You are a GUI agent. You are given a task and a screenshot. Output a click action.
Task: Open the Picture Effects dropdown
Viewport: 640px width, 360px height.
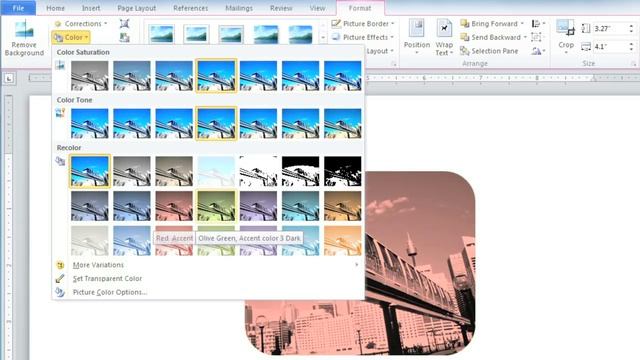[363, 37]
